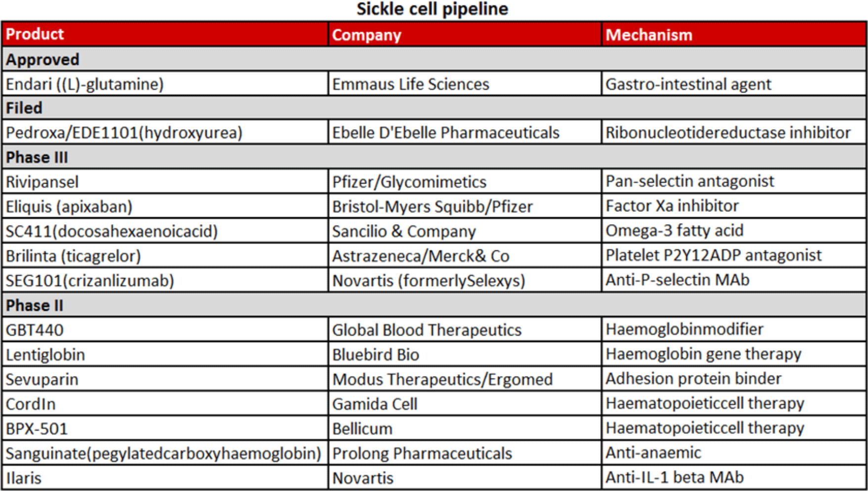Screen dimensions: 868x491
Task: Select the Bluebird Bio company cell
Action: click(465, 354)
